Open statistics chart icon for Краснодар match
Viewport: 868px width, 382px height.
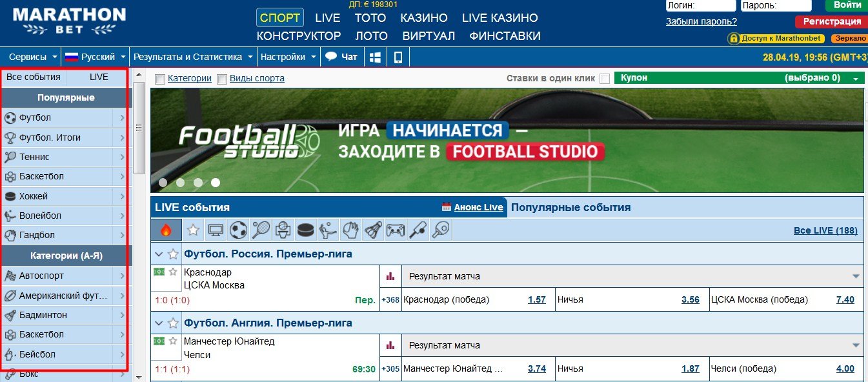[390, 276]
